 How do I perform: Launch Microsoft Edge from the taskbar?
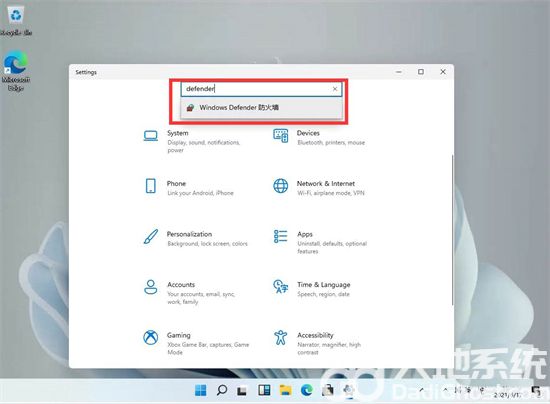(307, 390)
